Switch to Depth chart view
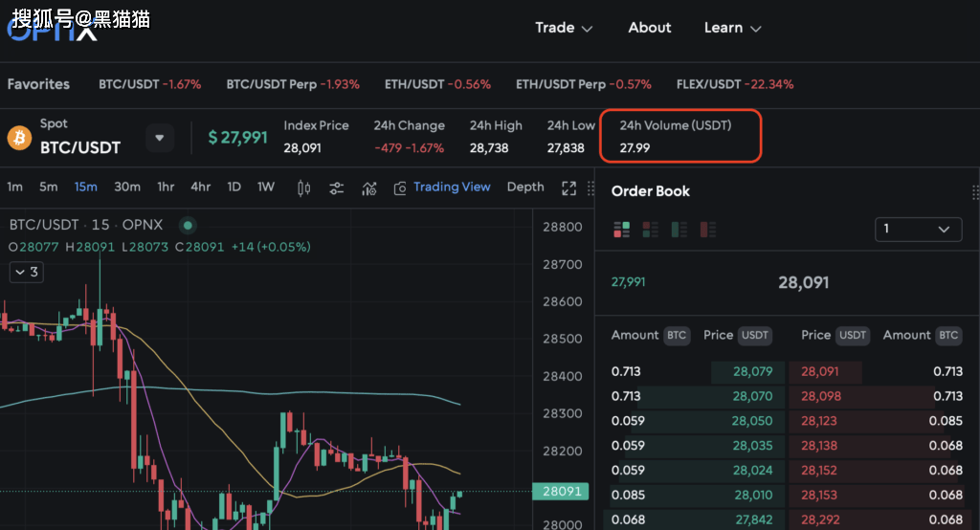 [525, 187]
